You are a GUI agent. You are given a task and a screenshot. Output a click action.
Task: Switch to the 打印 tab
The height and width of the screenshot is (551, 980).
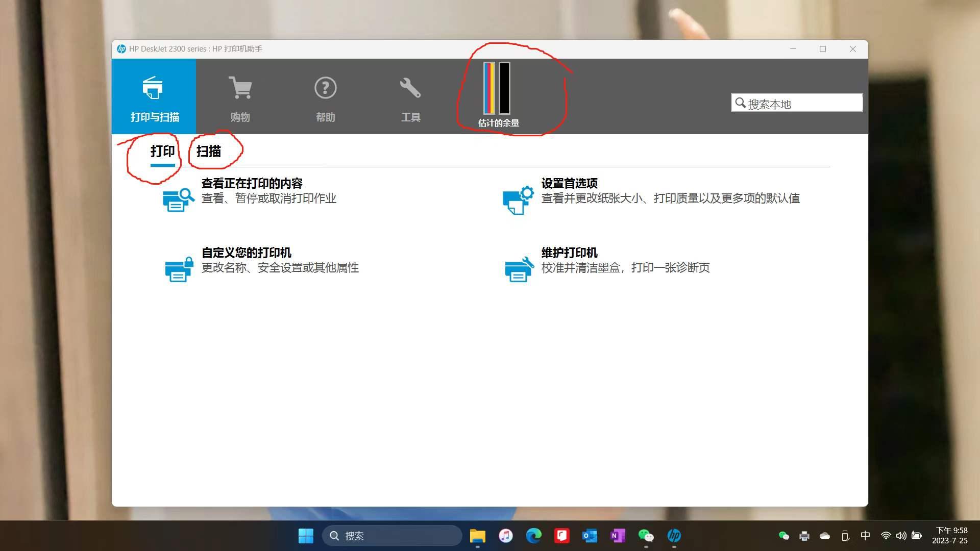162,152
